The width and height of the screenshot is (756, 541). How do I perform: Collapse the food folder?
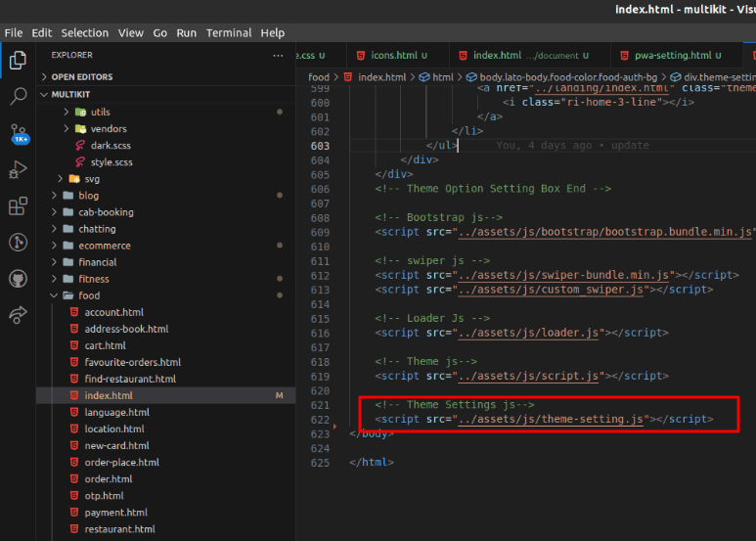click(x=89, y=295)
